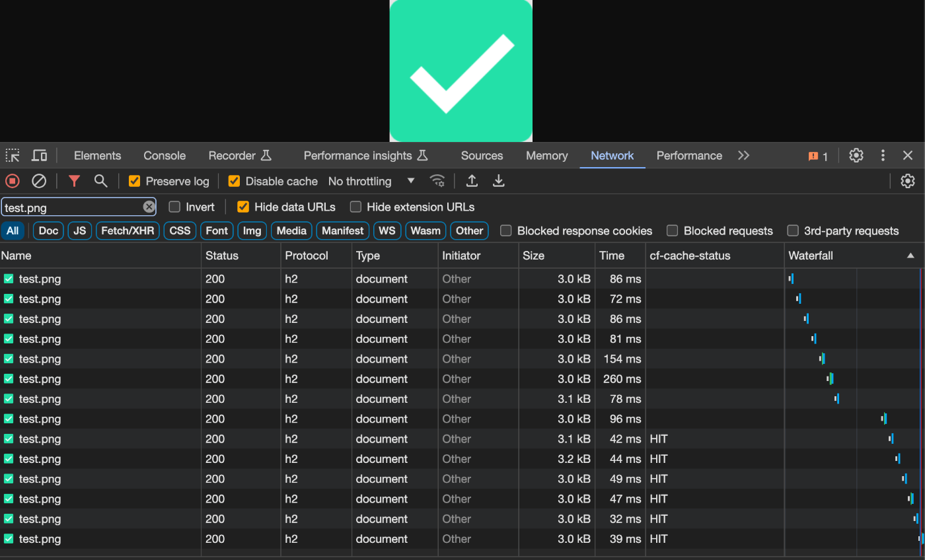Switch to the Console tab

[x=164, y=155]
